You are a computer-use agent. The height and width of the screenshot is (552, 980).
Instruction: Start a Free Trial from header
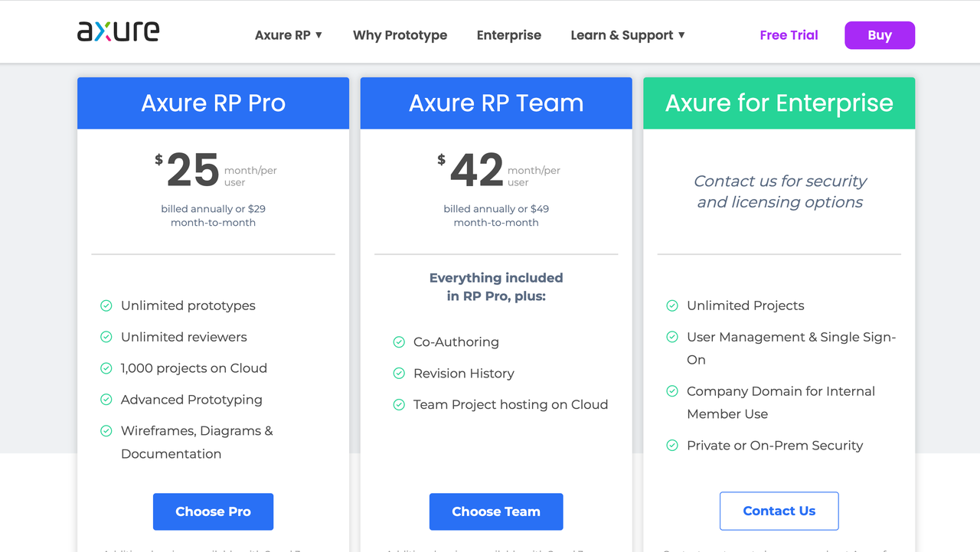789,35
